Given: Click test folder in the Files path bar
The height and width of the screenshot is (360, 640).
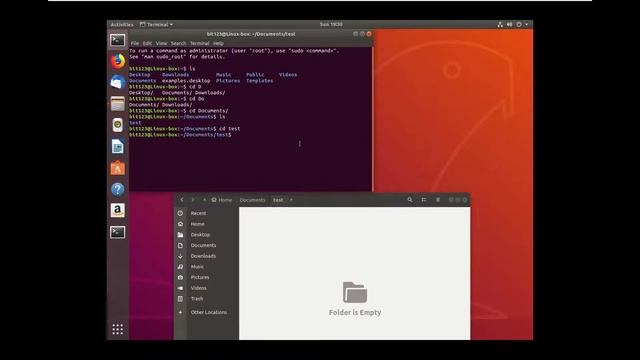Looking at the screenshot, I should (278, 200).
